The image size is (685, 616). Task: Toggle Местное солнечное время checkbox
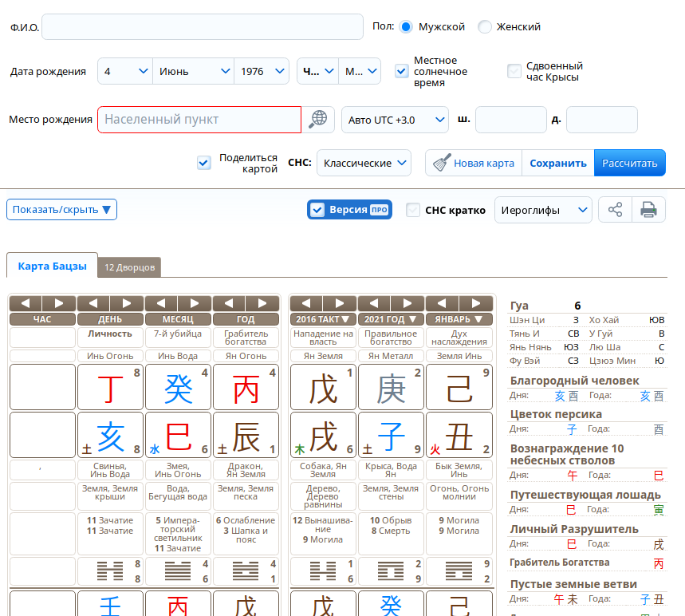pos(401,71)
